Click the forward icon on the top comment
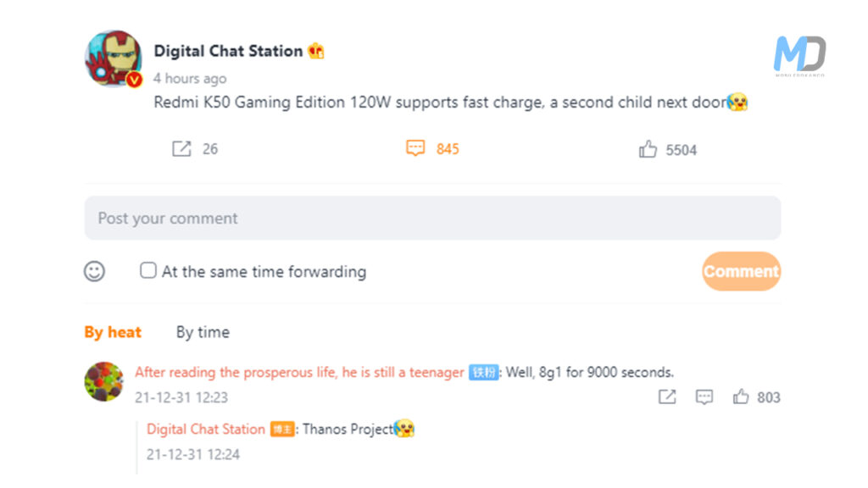 point(667,396)
